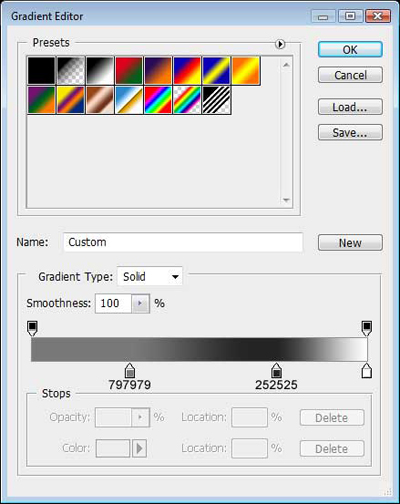Open the Gradient Type dropdown
The image size is (400, 504).
tap(150, 276)
